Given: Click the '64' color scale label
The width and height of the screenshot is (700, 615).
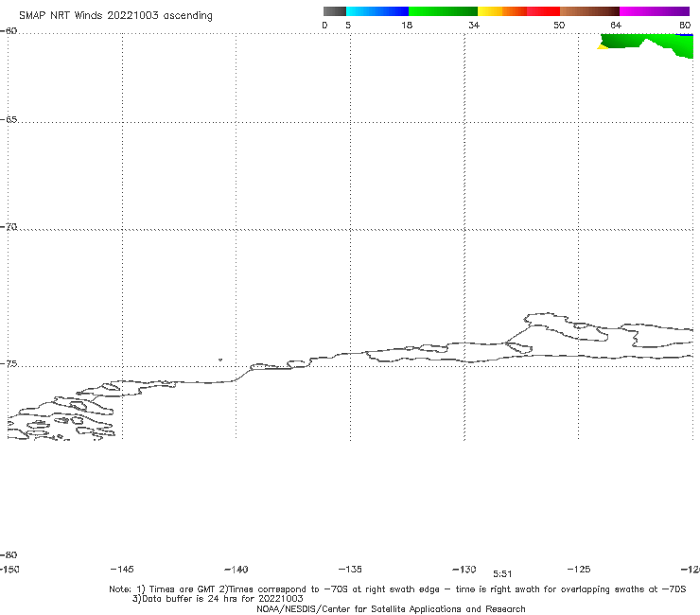Looking at the screenshot, I should tap(616, 25).
